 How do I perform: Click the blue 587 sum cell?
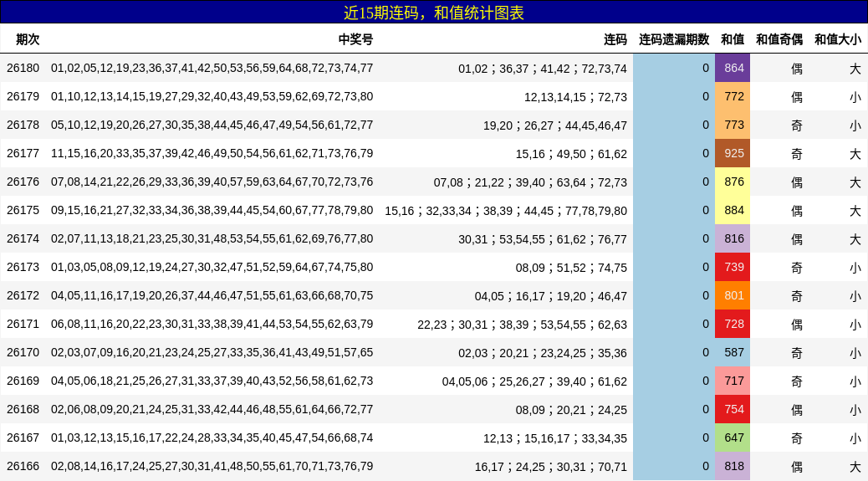733,352
